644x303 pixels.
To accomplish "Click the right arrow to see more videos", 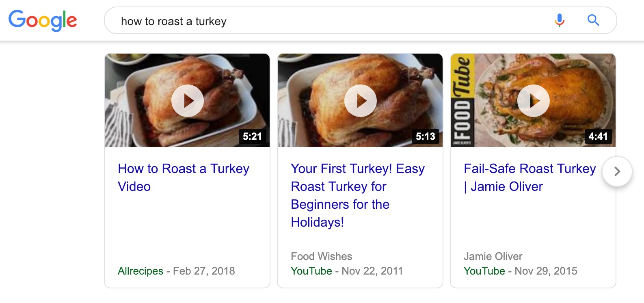I will [617, 172].
